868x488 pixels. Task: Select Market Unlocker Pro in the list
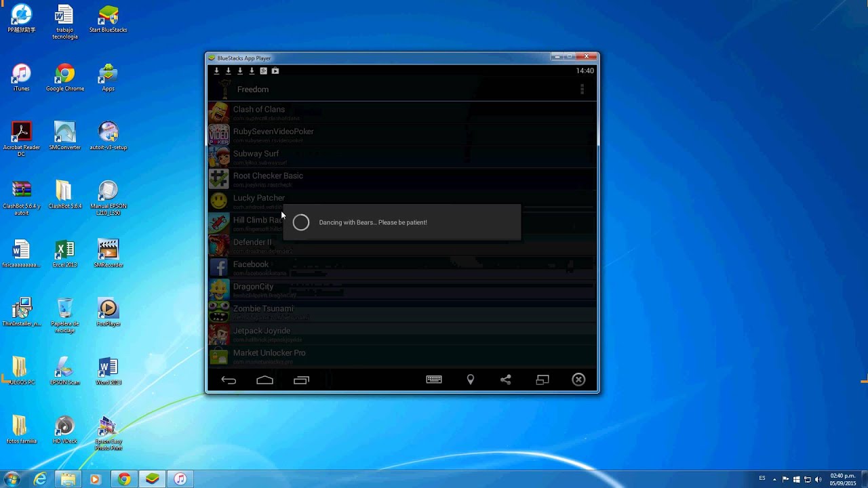(x=402, y=357)
